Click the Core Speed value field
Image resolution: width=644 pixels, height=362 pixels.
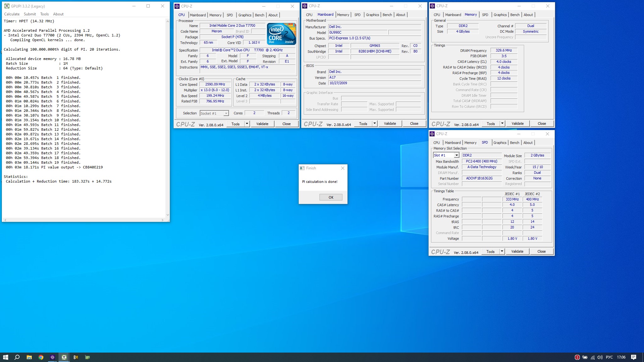[x=215, y=85]
